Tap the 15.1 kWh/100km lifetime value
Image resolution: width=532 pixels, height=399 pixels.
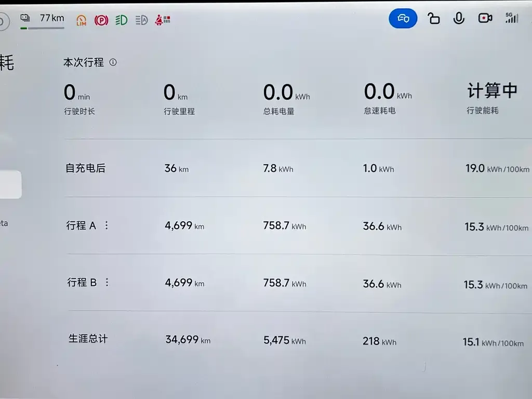pos(494,342)
